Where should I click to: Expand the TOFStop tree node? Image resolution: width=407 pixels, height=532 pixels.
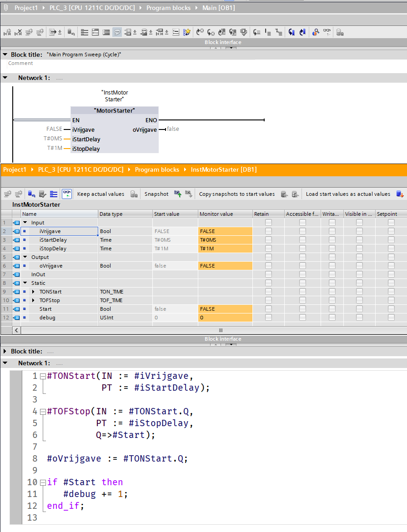point(33,300)
